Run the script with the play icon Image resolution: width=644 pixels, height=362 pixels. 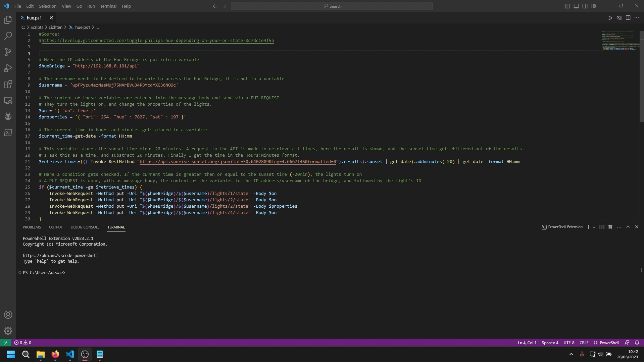pos(610,18)
